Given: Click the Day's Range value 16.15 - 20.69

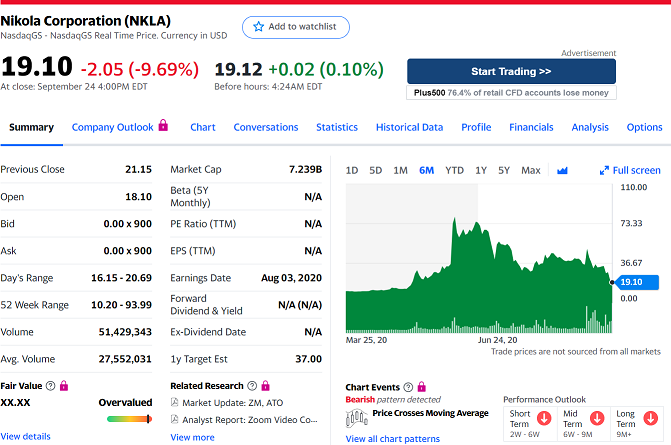Looking at the screenshot, I should 122,278.
